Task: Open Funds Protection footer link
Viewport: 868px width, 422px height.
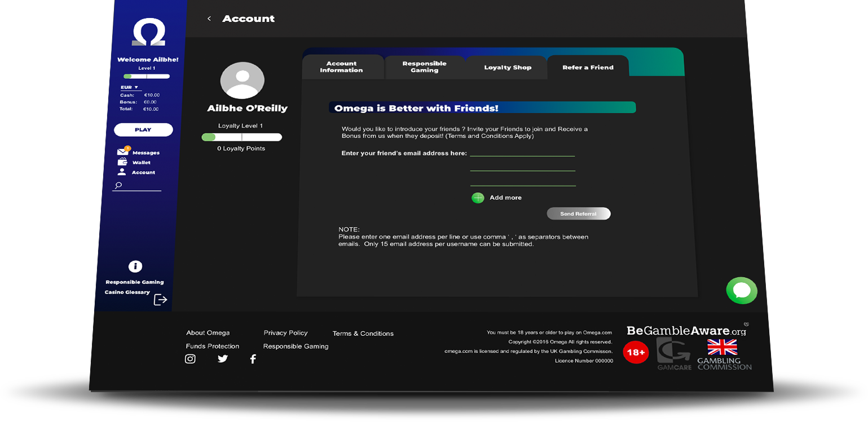Action: click(x=213, y=347)
